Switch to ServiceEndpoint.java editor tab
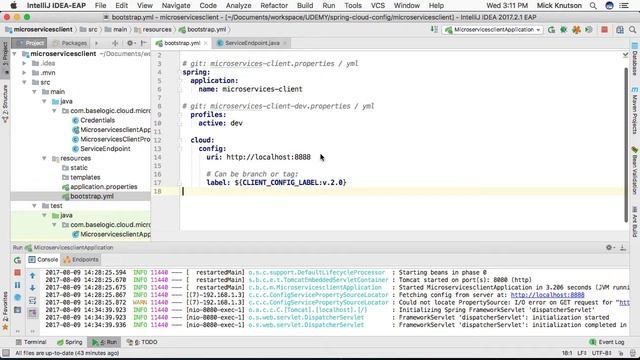The image size is (640, 360). click(252, 43)
